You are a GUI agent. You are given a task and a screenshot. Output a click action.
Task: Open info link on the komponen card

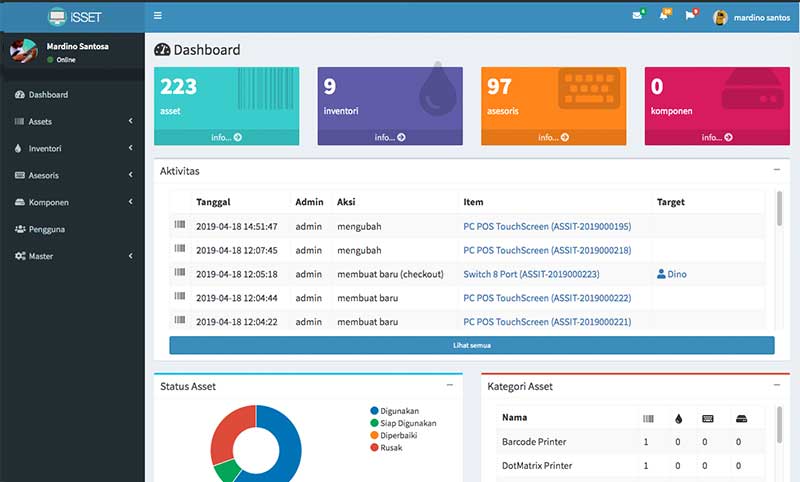tap(717, 138)
